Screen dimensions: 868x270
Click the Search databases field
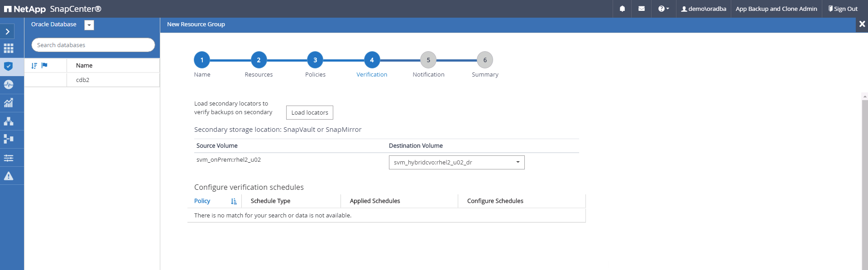(93, 45)
